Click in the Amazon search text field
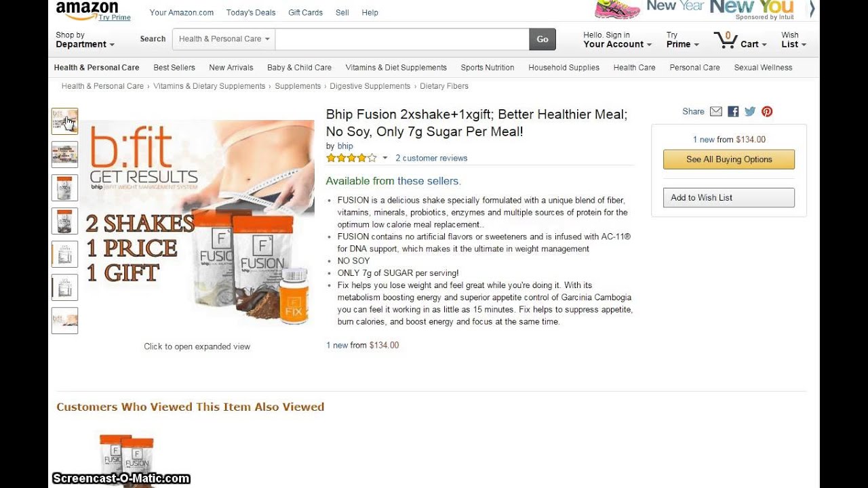 [x=402, y=39]
